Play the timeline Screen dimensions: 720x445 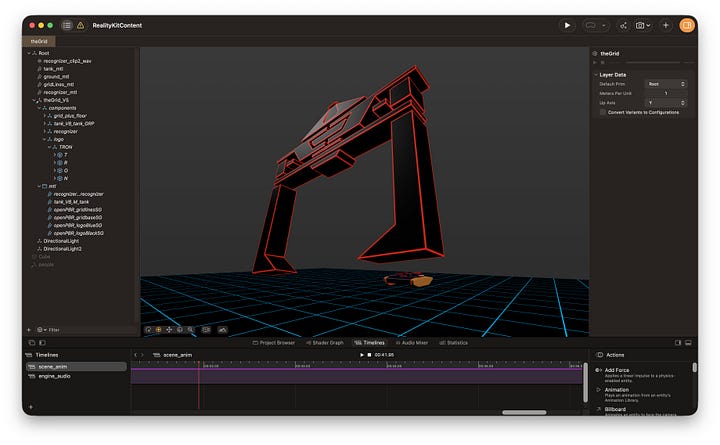point(362,355)
